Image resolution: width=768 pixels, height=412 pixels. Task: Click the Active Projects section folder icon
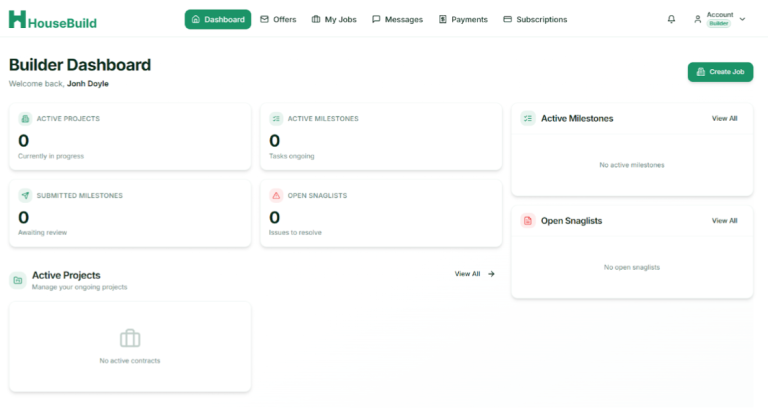[18, 280]
